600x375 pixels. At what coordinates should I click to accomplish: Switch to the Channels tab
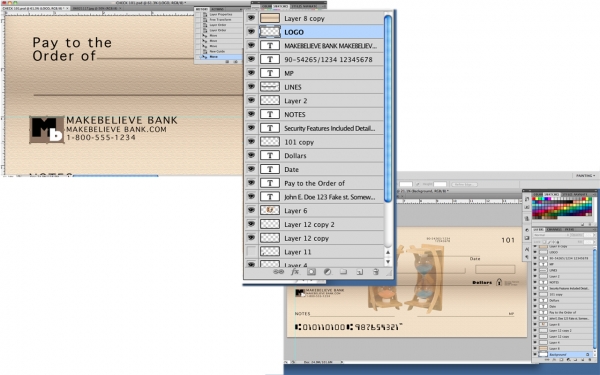click(x=553, y=230)
